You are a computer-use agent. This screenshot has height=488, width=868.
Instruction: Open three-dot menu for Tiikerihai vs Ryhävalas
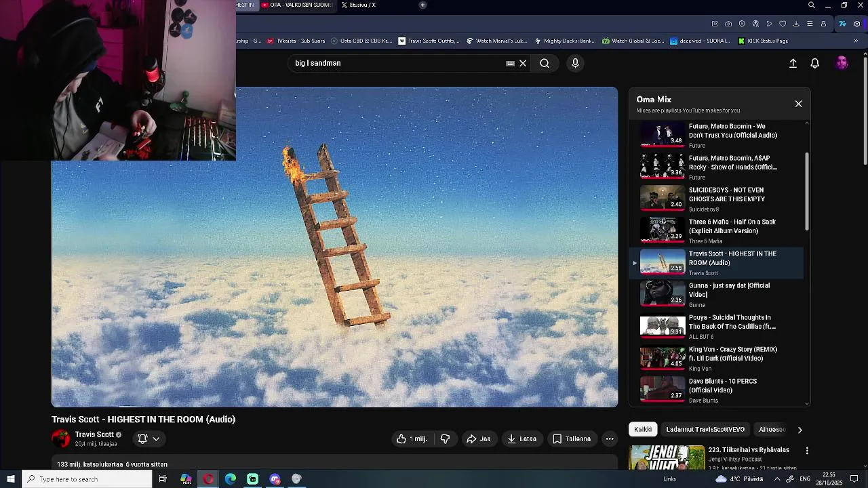pos(807,451)
